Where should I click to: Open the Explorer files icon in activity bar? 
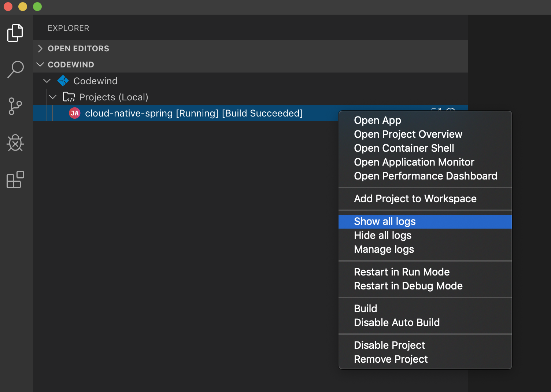pyautogui.click(x=15, y=33)
